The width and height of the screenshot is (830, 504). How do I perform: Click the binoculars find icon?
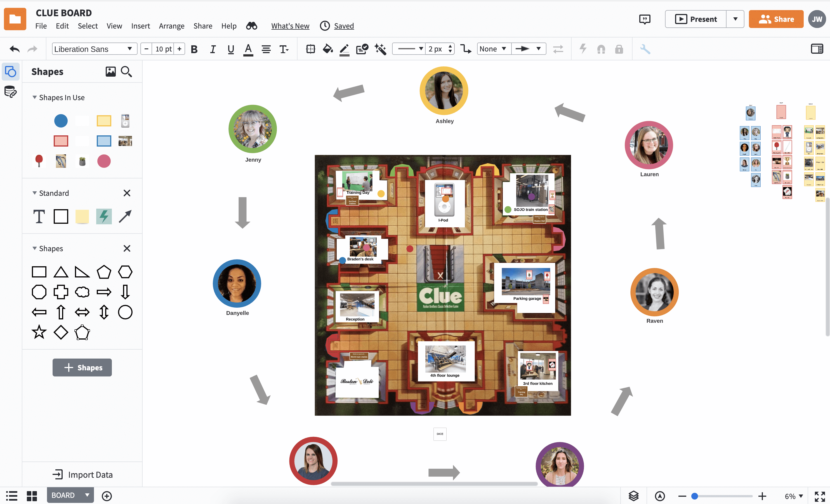pyautogui.click(x=252, y=26)
